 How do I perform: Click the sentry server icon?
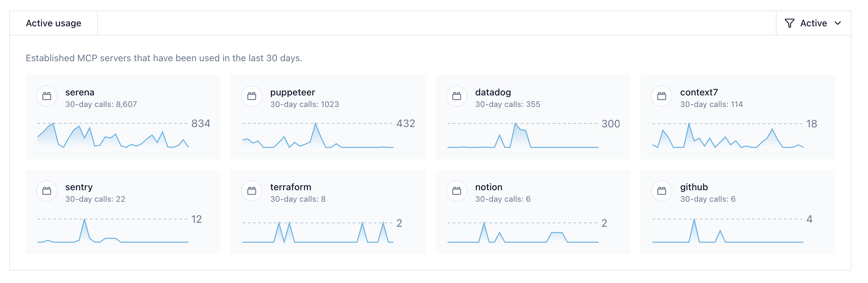46,191
